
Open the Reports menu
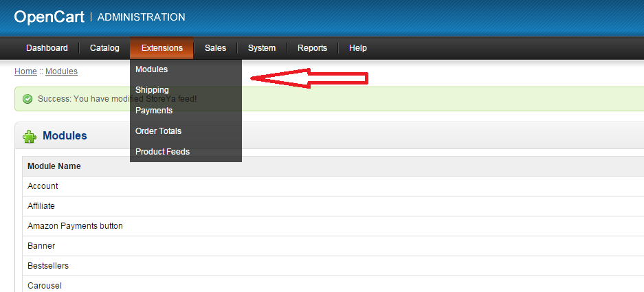click(312, 48)
